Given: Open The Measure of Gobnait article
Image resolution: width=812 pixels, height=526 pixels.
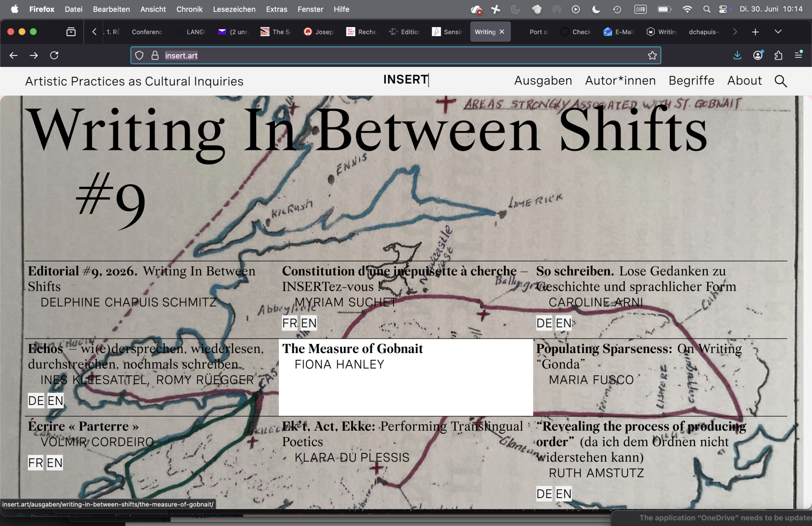Looking at the screenshot, I should [x=406, y=377].
